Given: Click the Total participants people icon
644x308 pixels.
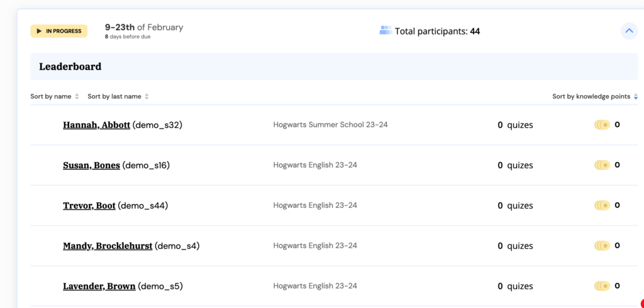Looking at the screenshot, I should 386,30.
